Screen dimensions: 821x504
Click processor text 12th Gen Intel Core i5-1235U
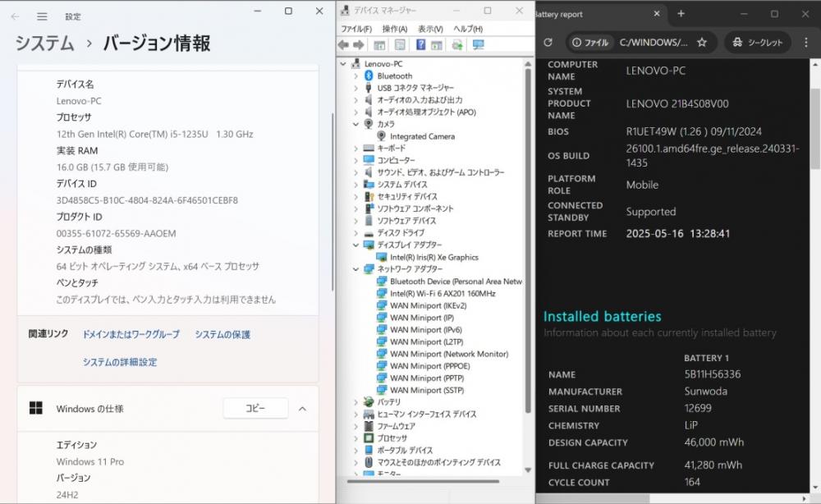coord(155,134)
